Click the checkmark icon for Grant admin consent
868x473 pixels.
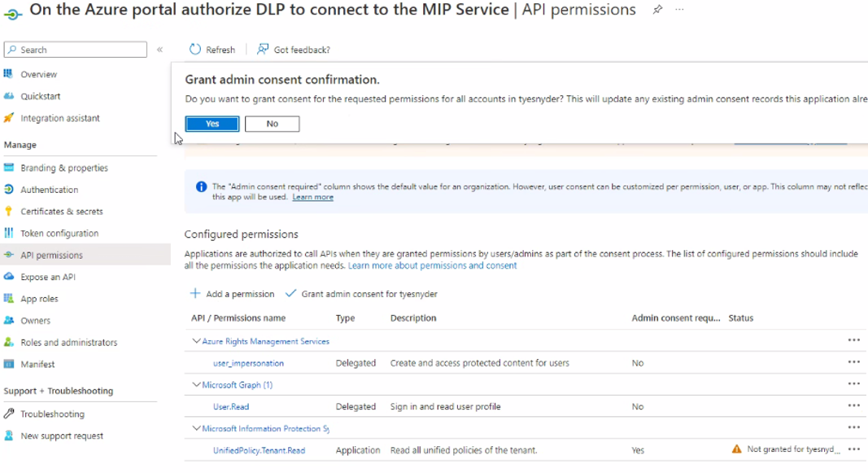coord(290,294)
